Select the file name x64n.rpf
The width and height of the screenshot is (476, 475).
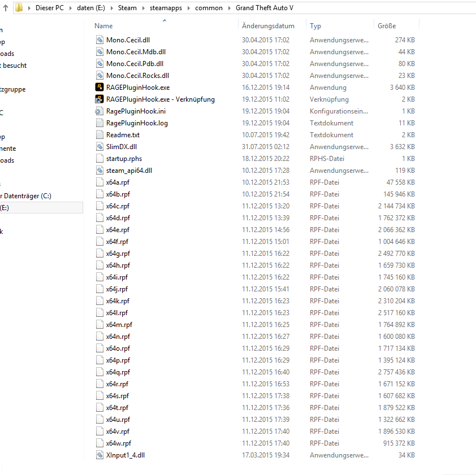pos(118,337)
